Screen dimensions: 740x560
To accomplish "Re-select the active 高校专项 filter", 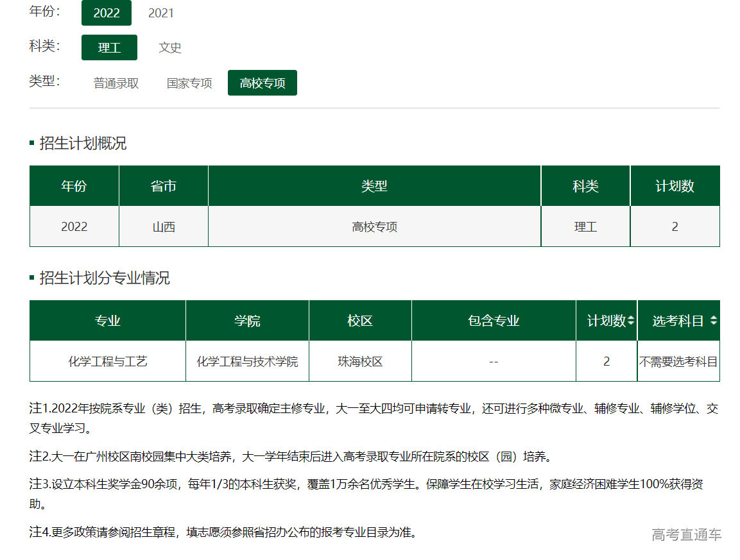I will click(x=262, y=83).
